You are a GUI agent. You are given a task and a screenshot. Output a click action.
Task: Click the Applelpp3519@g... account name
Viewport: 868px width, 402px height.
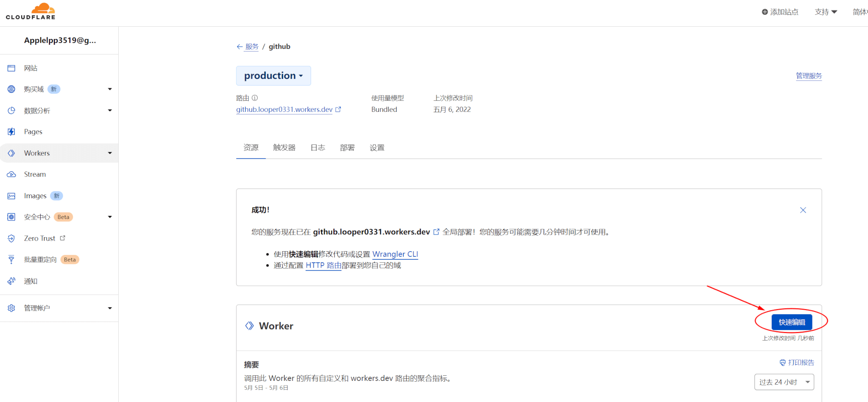[x=60, y=40]
